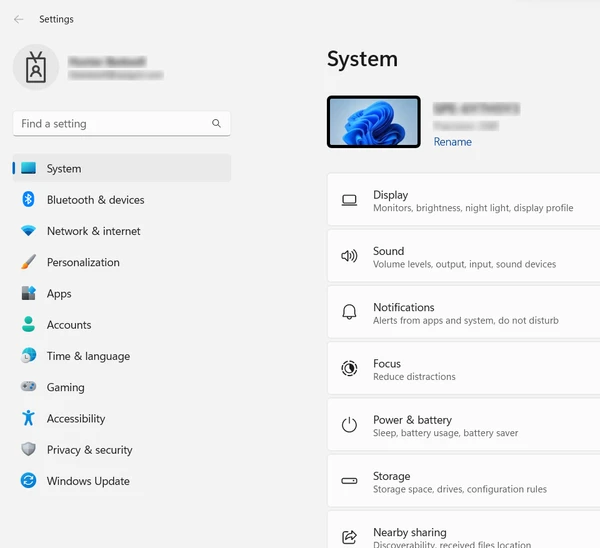Click the Privacy & security shield icon

(x=28, y=450)
